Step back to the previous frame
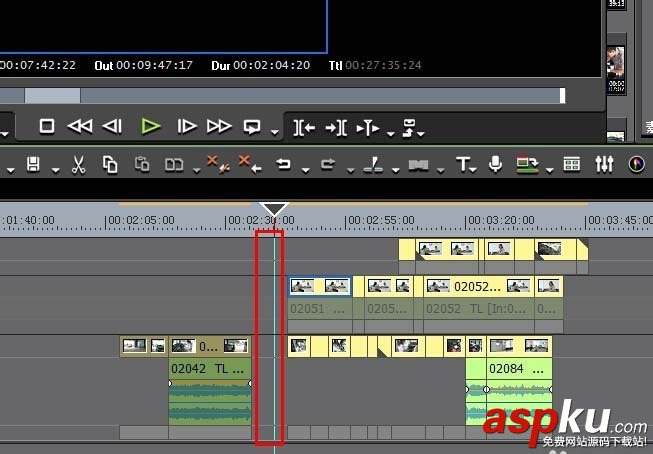This screenshot has height=454, width=653. [x=112, y=126]
